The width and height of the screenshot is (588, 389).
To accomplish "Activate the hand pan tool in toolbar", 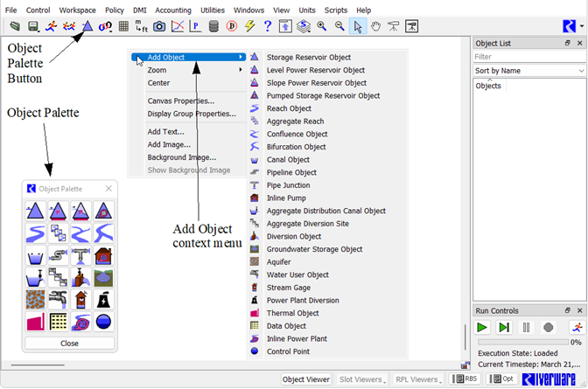I will [x=375, y=26].
